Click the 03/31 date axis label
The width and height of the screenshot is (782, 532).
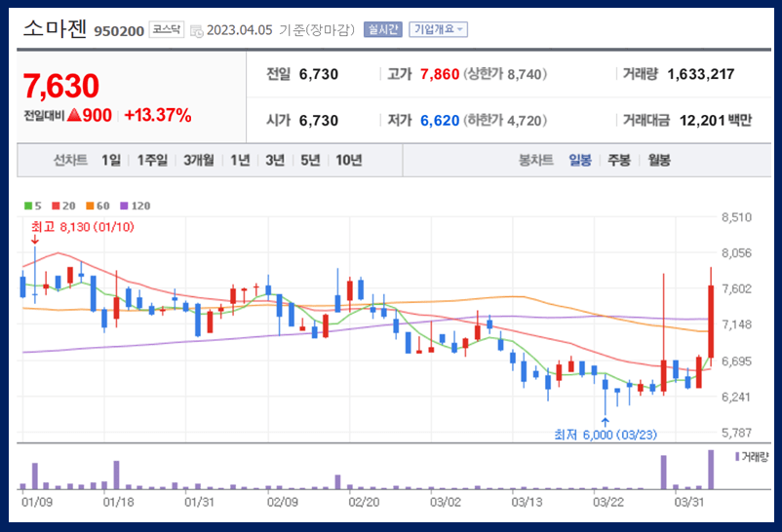(689, 502)
